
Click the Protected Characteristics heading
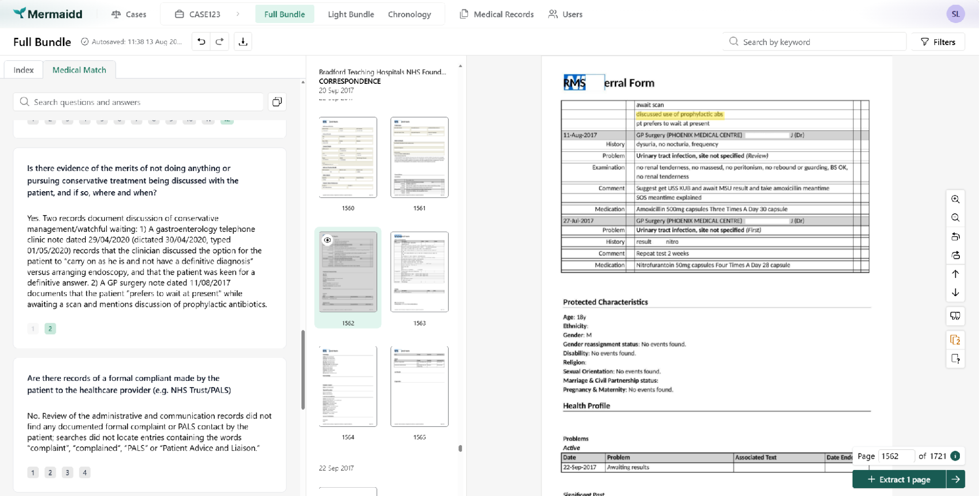coord(605,302)
